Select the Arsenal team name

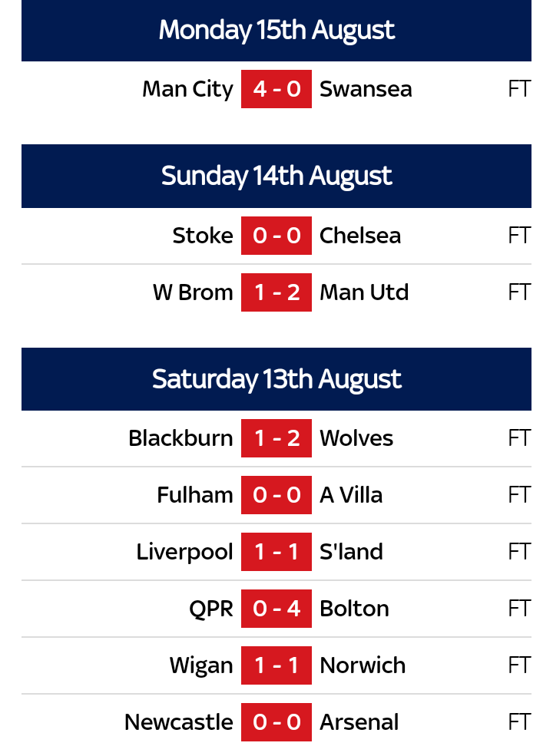coord(359,722)
